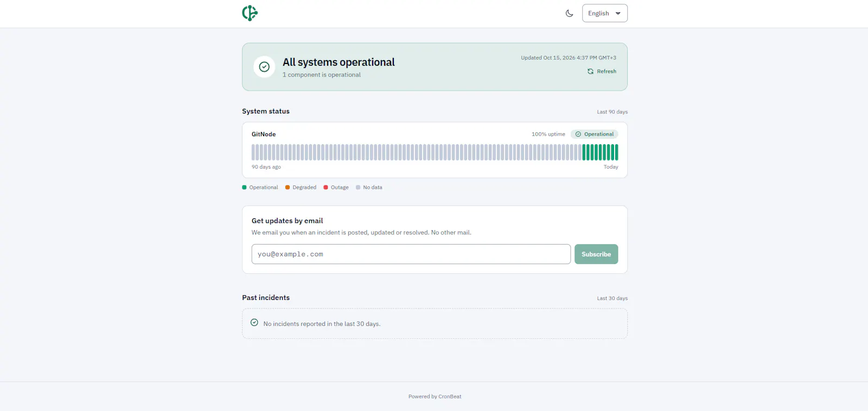The image size is (868, 411).
Task: Click the orange Degraded legend dot
Action: pyautogui.click(x=288, y=188)
